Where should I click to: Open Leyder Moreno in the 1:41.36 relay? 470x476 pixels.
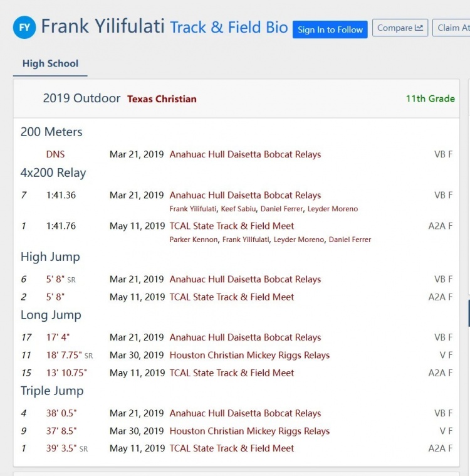point(333,209)
